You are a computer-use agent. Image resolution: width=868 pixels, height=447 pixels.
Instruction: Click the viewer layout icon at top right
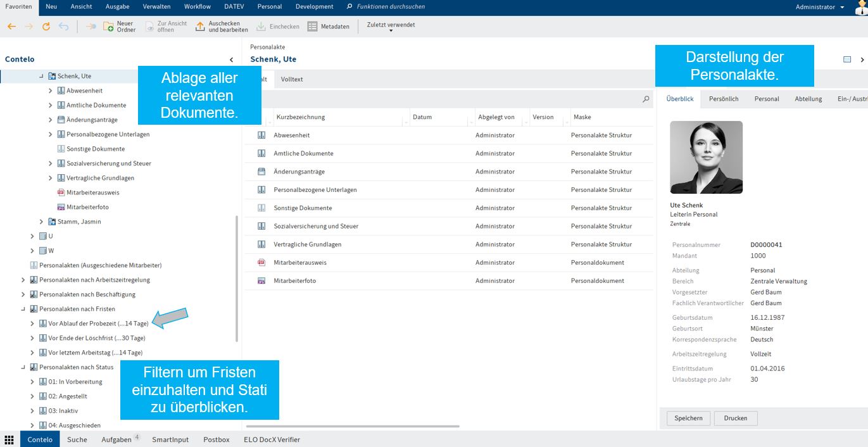click(847, 60)
